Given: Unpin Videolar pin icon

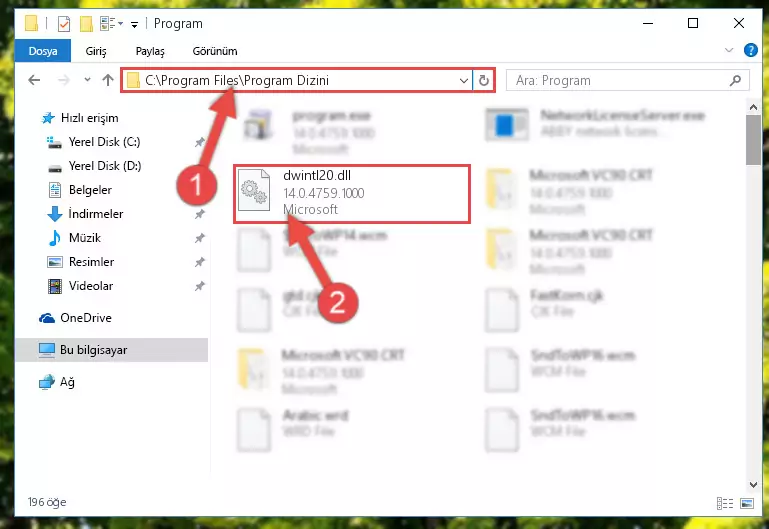Looking at the screenshot, I should (200, 286).
